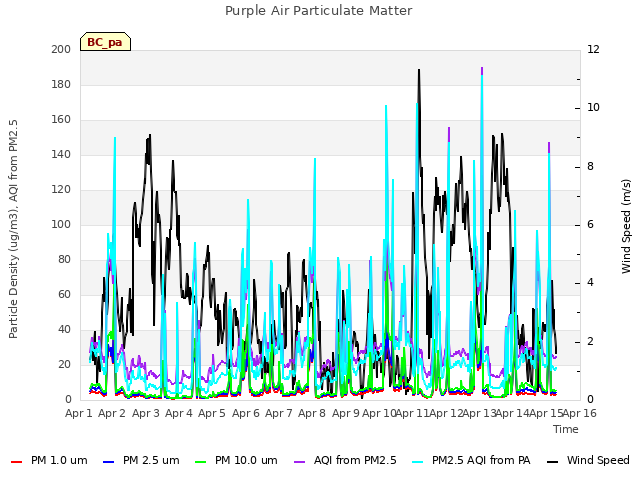Click the Apr 6 date tick label

pos(246,413)
